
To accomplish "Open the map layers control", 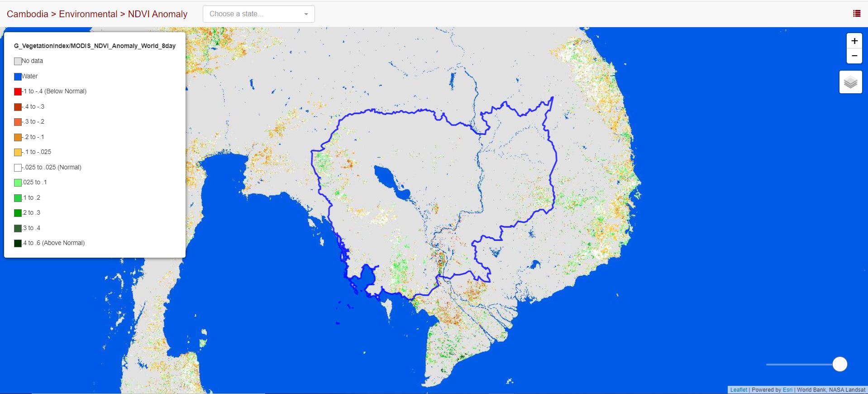I will tap(850, 82).
